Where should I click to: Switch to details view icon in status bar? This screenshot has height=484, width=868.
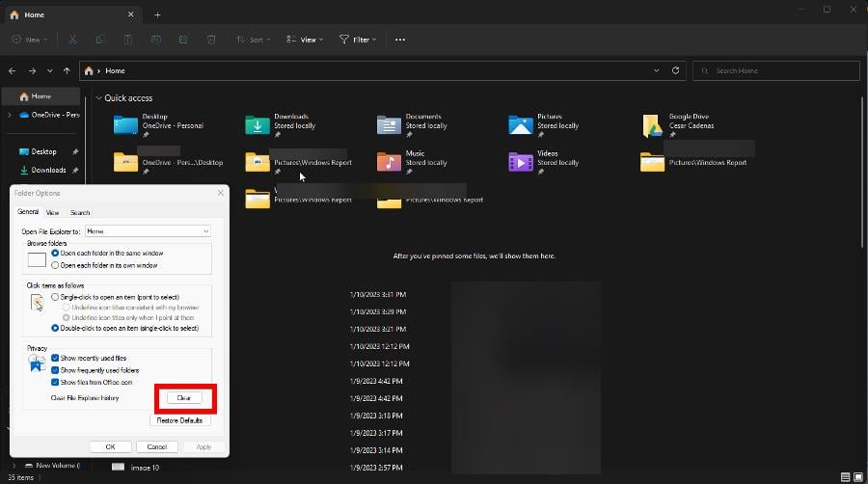pyautogui.click(x=845, y=477)
